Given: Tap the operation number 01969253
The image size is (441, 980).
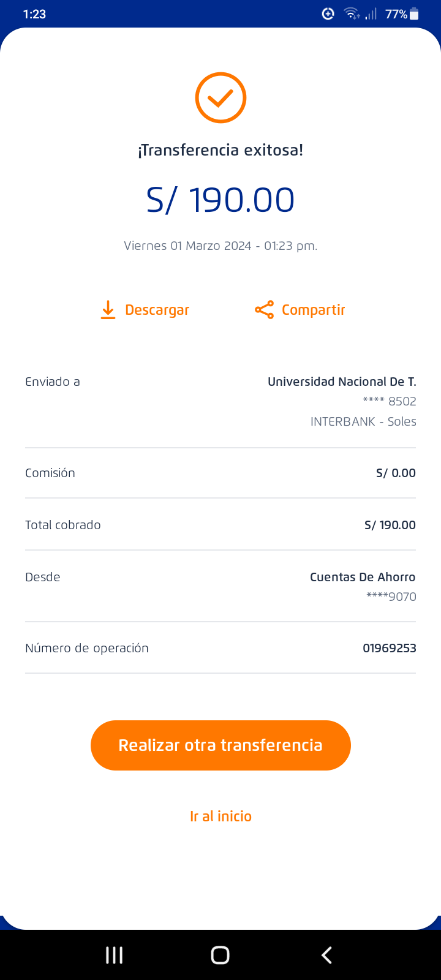Looking at the screenshot, I should click(x=389, y=648).
